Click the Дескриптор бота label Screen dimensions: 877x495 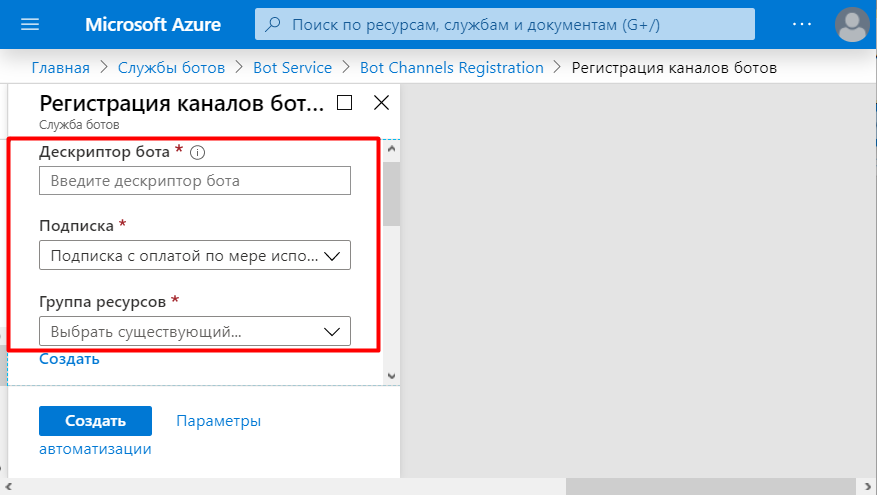[105, 152]
